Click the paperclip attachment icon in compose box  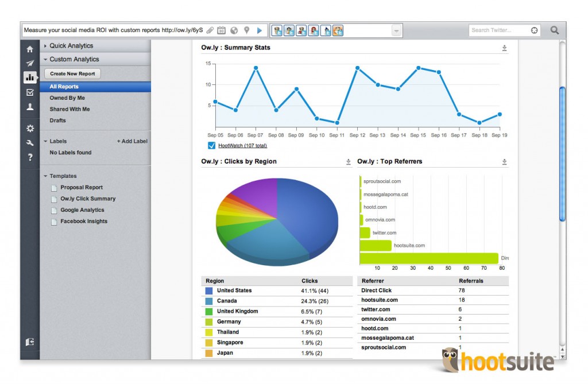tap(210, 30)
